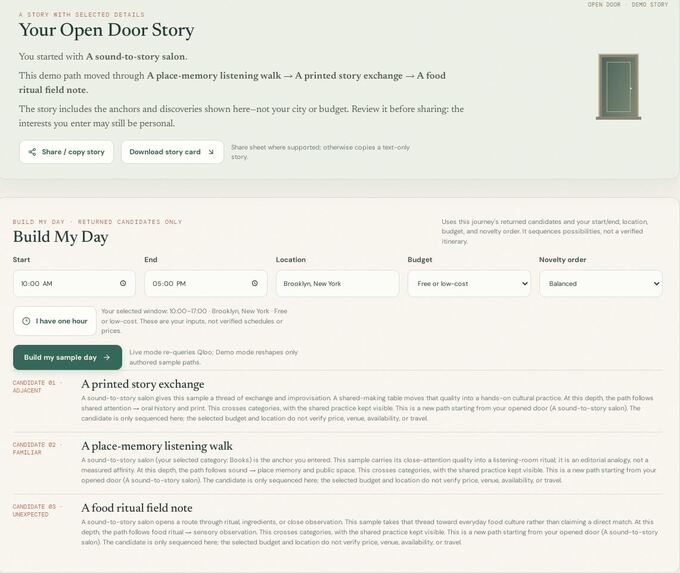680x573 pixels.
Task: Open the Novelty order dropdown
Action: pos(601,284)
